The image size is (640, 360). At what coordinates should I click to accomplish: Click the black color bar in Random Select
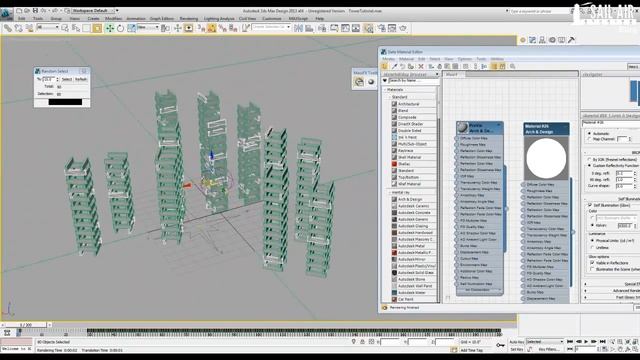coord(65,102)
